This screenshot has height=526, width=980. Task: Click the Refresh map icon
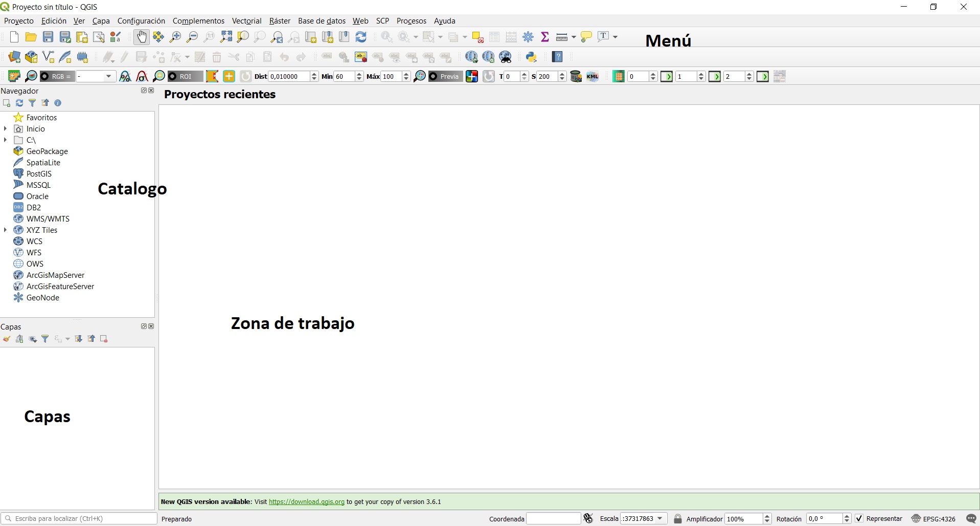click(x=361, y=37)
